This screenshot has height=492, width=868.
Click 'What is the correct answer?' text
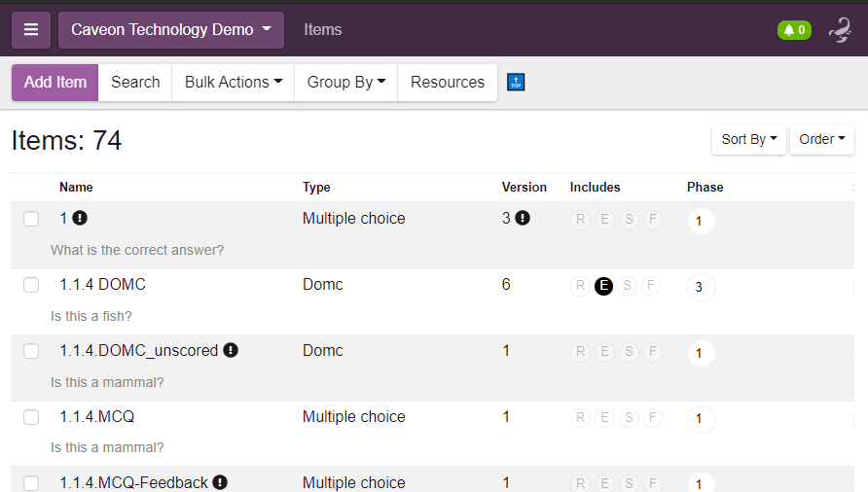click(137, 250)
